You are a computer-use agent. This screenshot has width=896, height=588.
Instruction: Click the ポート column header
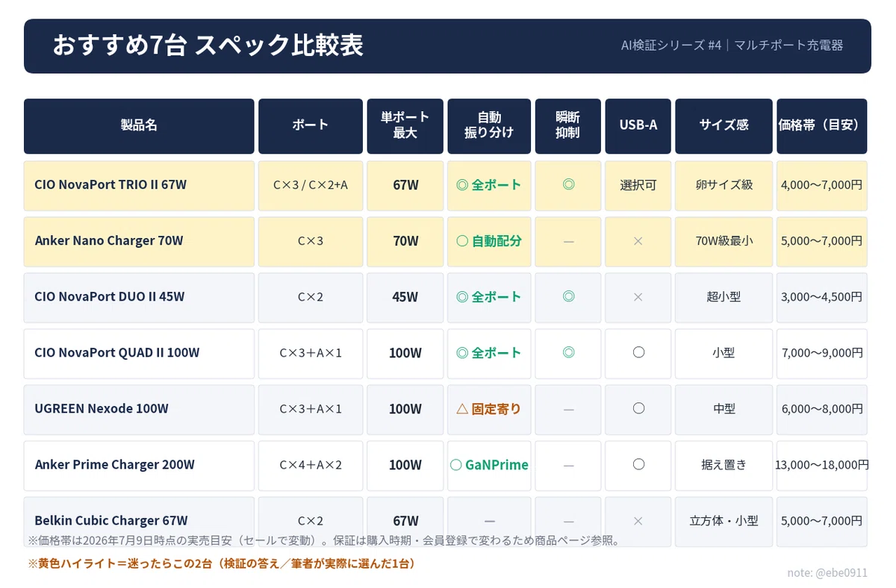[311, 125]
